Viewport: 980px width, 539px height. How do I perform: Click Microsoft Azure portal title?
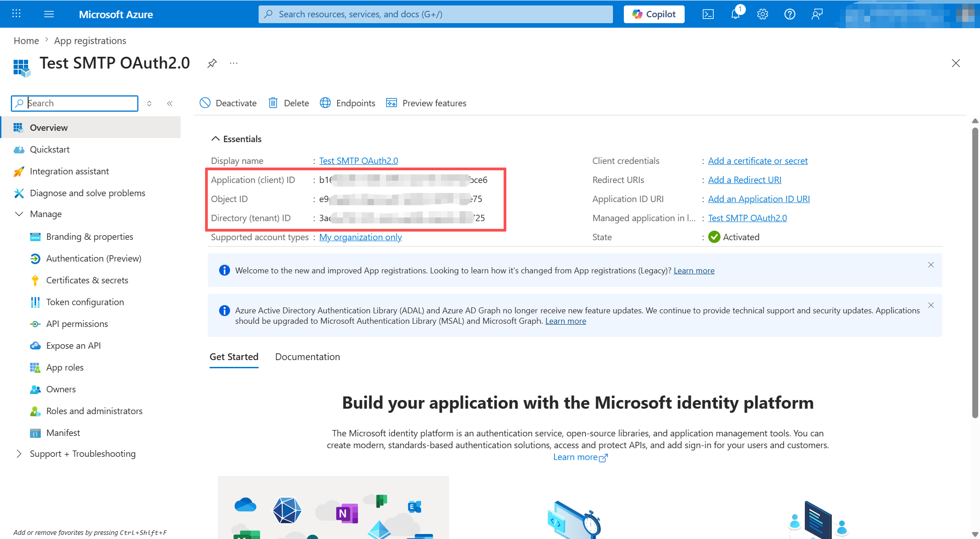[x=116, y=15]
